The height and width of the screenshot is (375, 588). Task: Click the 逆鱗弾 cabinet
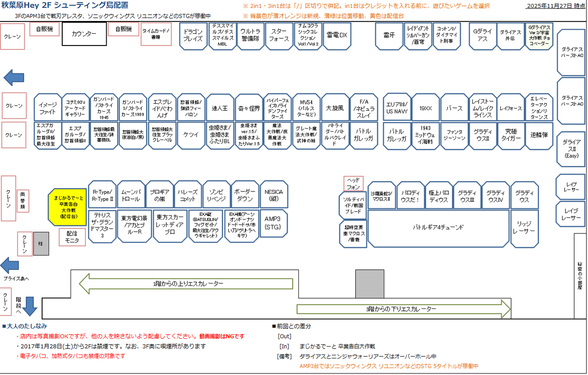(x=540, y=135)
